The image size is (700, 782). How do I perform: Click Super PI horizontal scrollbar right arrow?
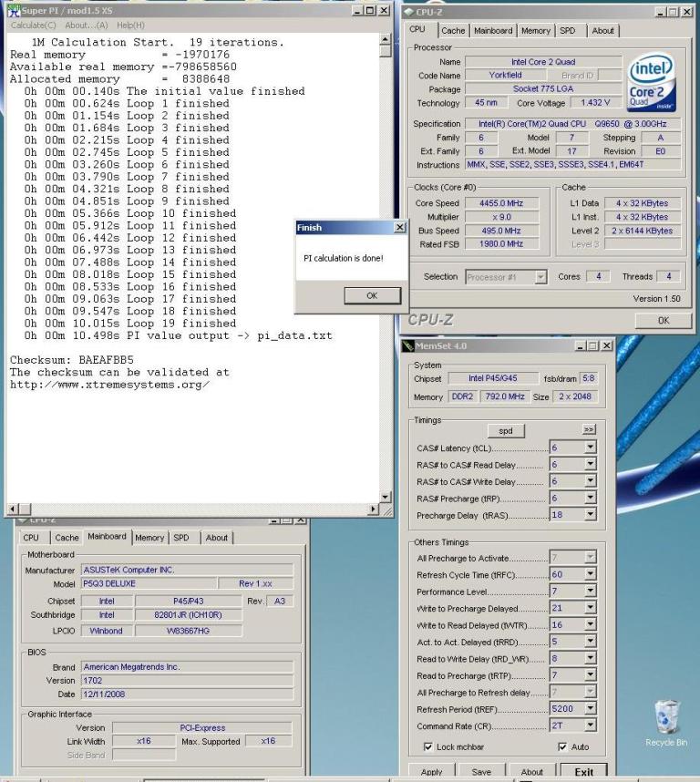pos(373,509)
